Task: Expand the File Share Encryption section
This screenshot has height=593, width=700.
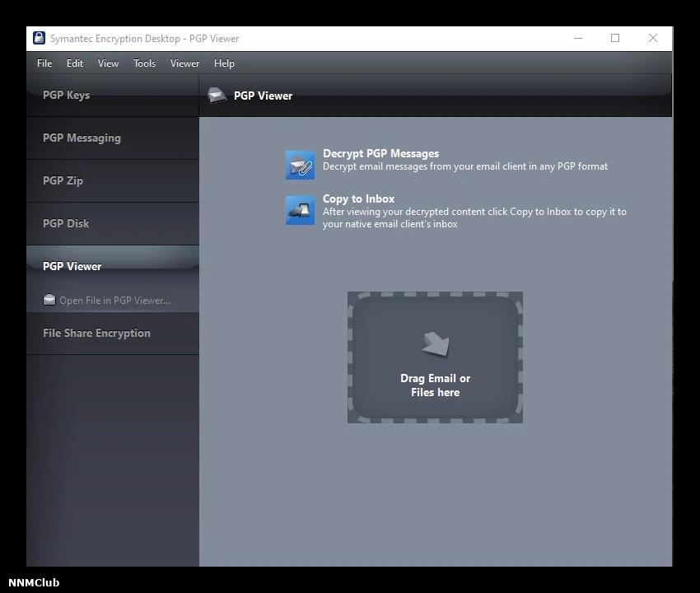Action: (113, 333)
